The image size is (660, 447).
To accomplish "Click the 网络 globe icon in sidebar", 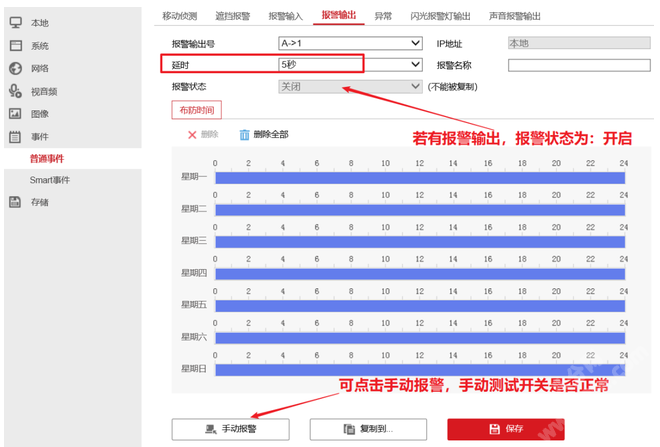I will [x=15, y=68].
